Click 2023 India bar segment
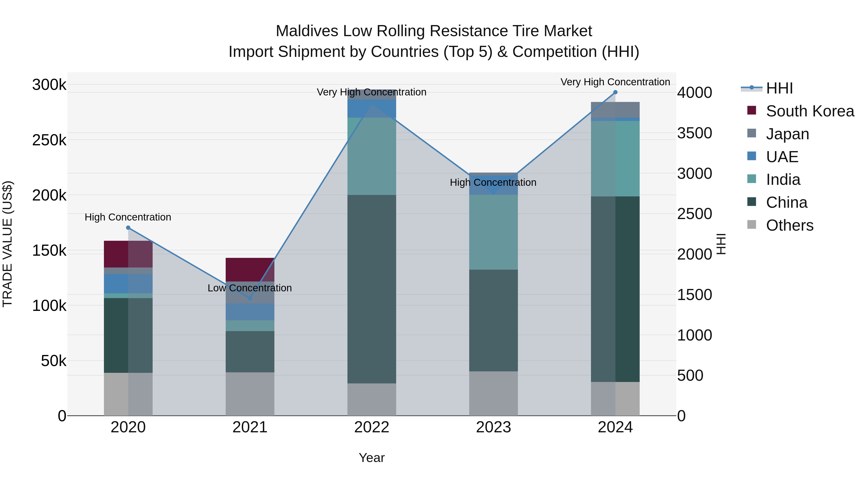Screen dimensions: 868x488 493,232
